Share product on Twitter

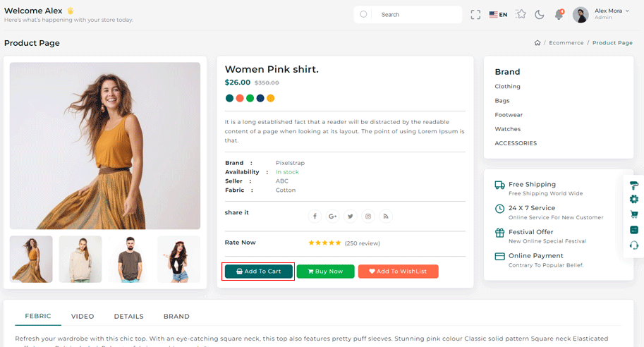click(x=350, y=217)
